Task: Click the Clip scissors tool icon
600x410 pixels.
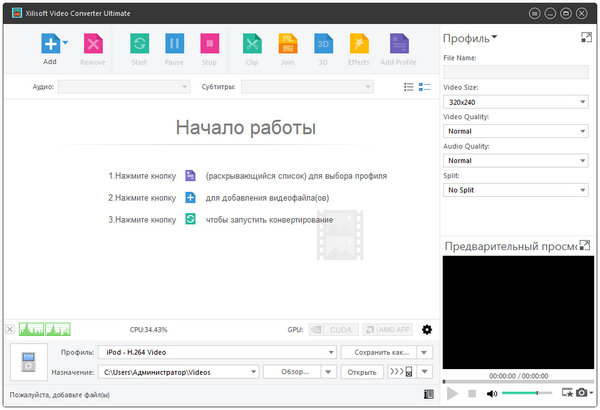Action: tap(252, 44)
